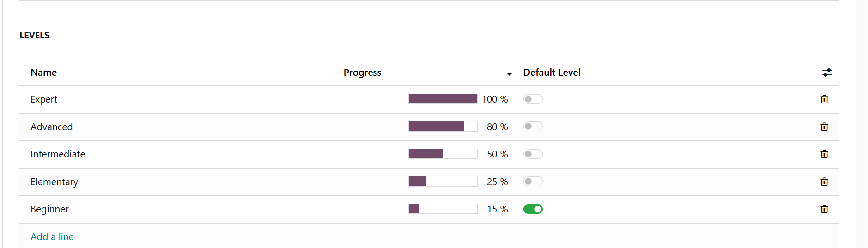Click Add a line link
Image resolution: width=868 pixels, height=248 pixels.
click(x=52, y=237)
